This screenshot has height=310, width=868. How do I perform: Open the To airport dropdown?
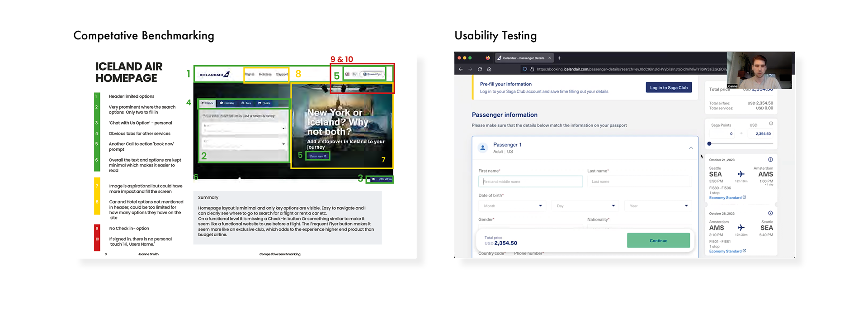pos(244,144)
